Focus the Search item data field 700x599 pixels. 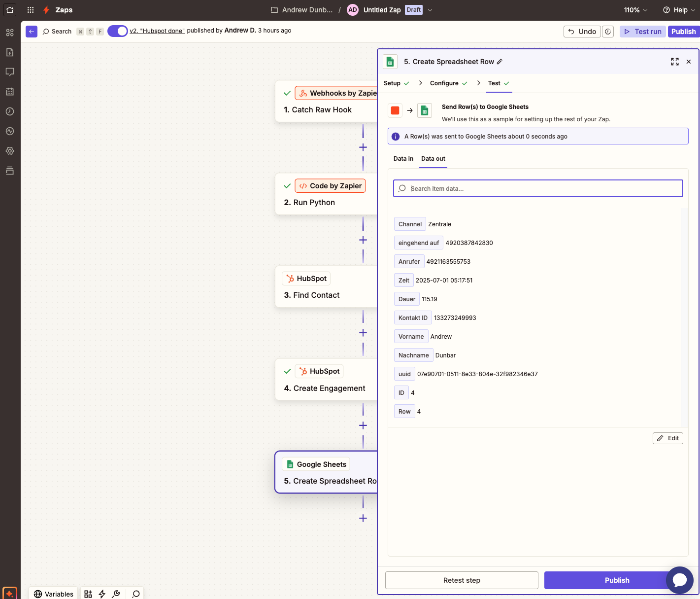tap(538, 188)
